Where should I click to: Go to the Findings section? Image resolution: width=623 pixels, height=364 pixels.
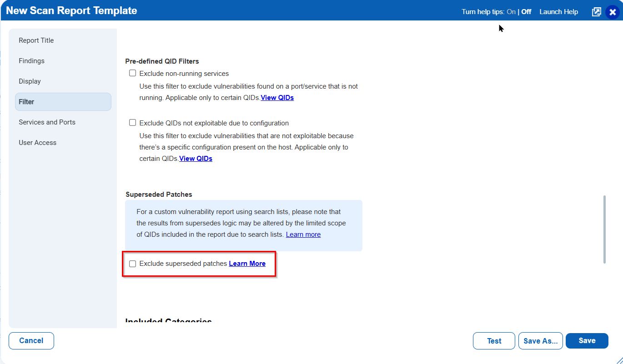click(32, 61)
